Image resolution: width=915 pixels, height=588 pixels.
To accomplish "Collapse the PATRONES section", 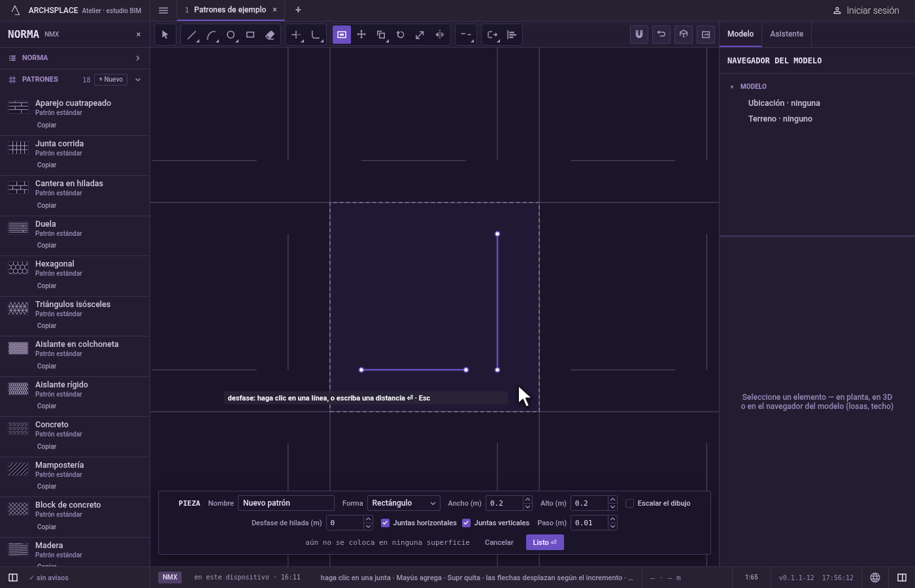I will (138, 80).
